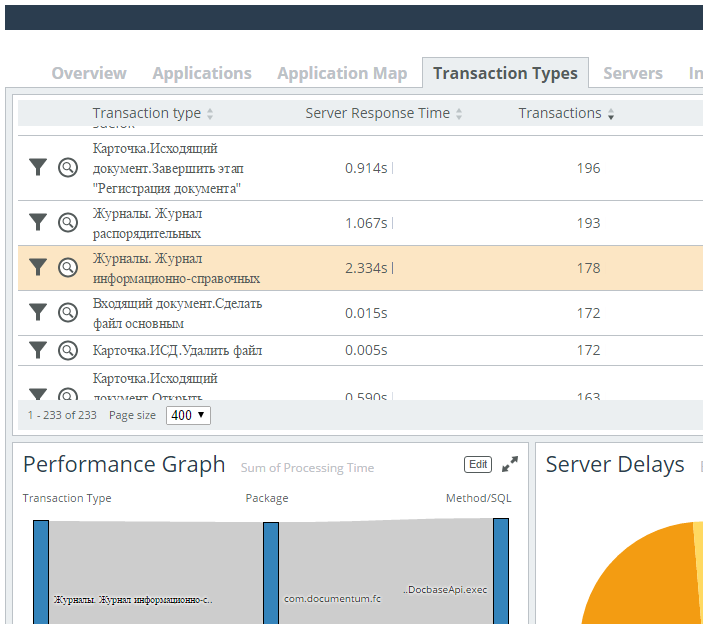The width and height of the screenshot is (703, 624).
Task: Filter by Журнал распорядительных transaction
Action: coord(38,222)
